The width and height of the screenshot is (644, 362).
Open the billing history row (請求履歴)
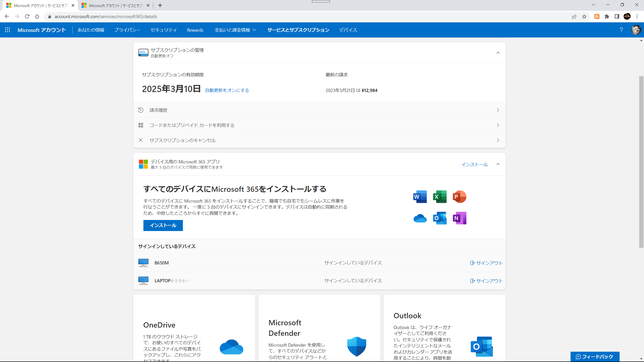(319, 110)
